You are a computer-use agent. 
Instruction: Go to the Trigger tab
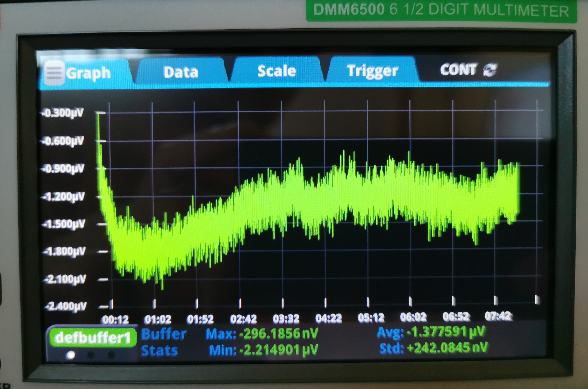pyautogui.click(x=372, y=71)
